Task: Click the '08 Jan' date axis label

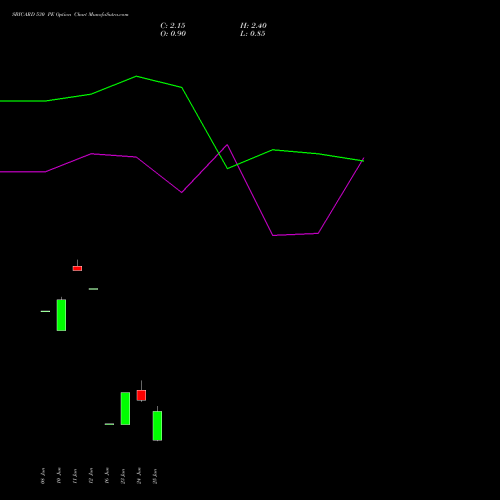Action: 43,476
